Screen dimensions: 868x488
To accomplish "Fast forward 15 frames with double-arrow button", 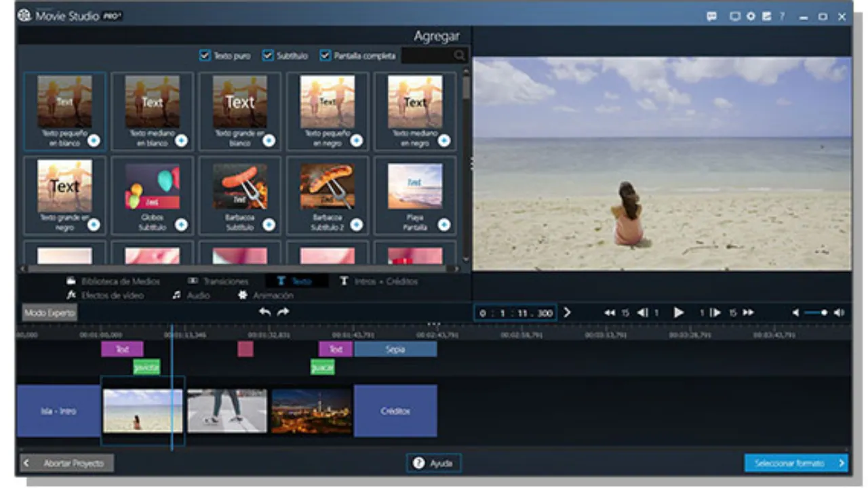I will [748, 312].
